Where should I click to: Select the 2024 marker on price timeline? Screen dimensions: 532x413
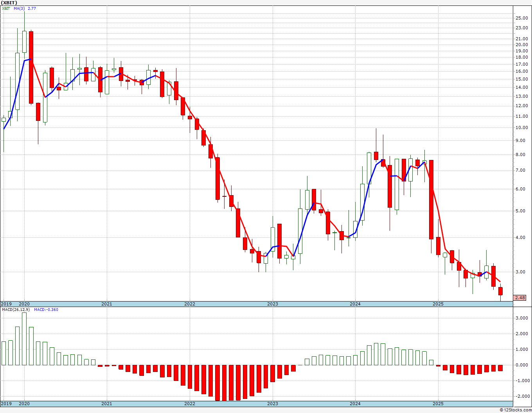point(355,304)
